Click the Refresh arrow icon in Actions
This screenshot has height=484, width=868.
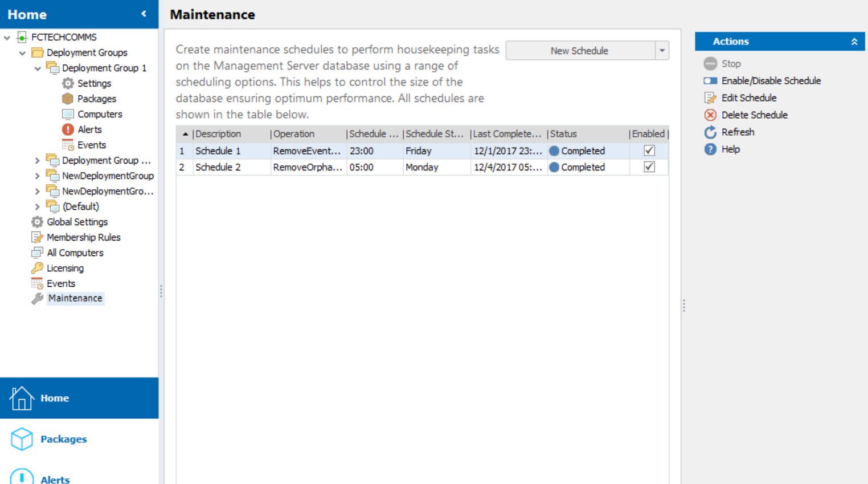710,132
